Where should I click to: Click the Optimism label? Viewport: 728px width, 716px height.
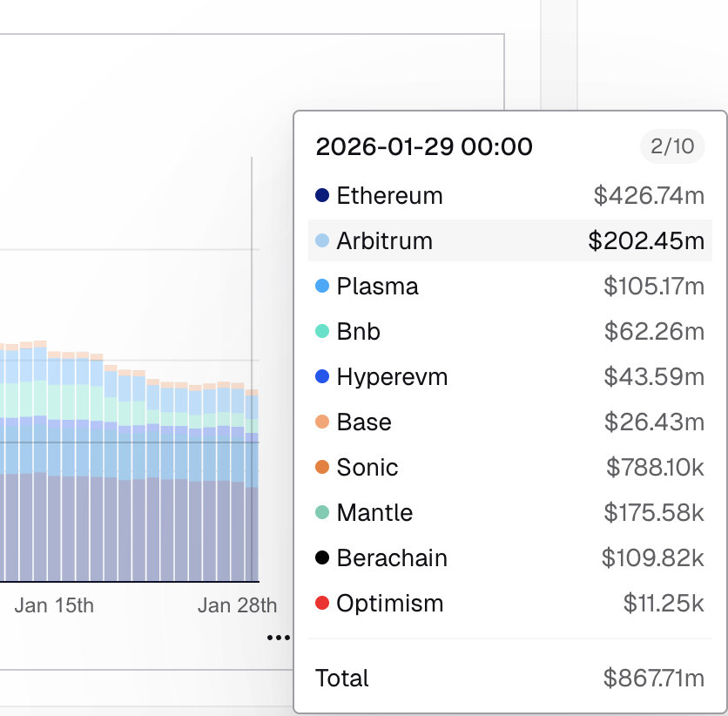[x=390, y=603]
